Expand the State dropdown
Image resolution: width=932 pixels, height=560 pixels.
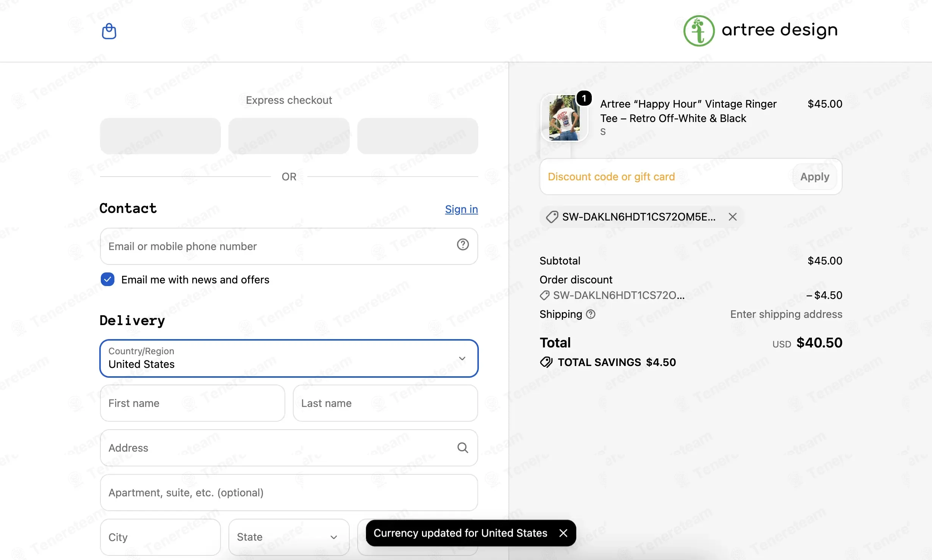[x=289, y=537]
